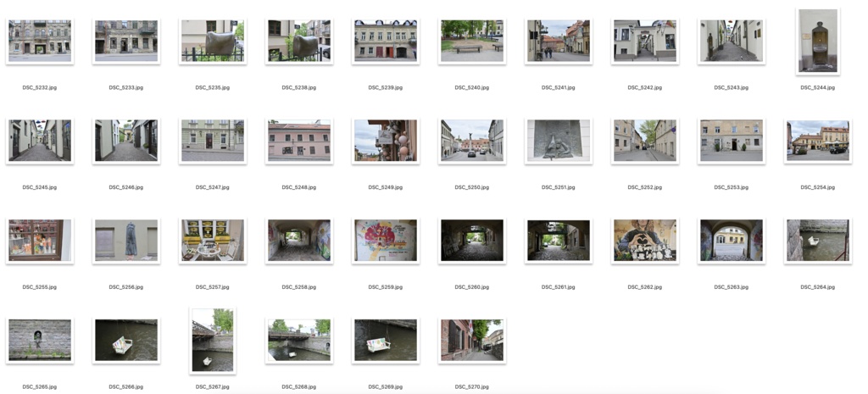Select thumbnail of DSC_5235.jpg
The height and width of the screenshot is (394, 868).
pos(213,42)
